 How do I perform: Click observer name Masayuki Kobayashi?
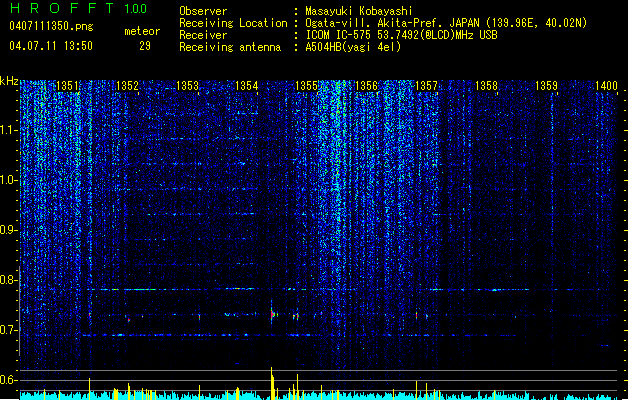[358, 11]
